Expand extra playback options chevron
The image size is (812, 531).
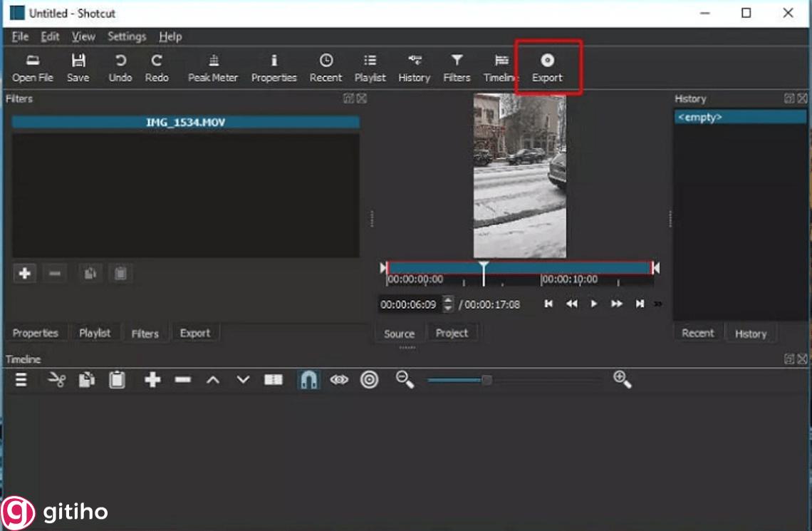click(657, 303)
